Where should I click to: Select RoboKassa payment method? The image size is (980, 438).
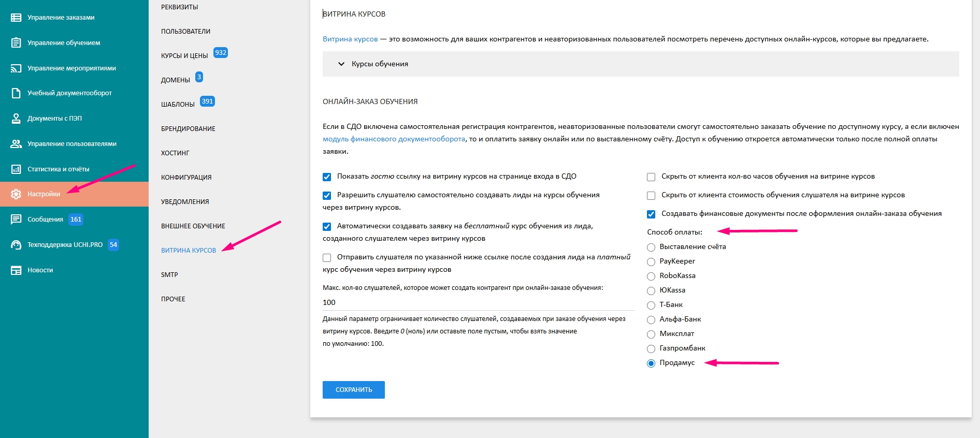(x=651, y=276)
